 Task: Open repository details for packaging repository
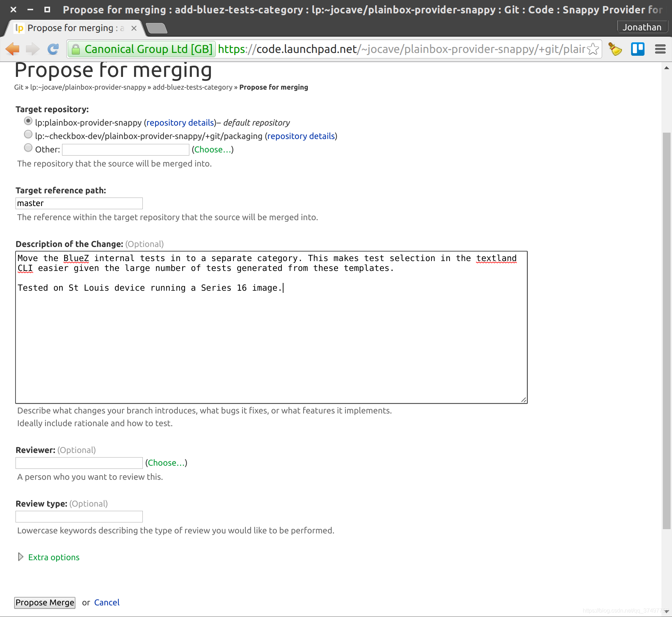point(301,136)
